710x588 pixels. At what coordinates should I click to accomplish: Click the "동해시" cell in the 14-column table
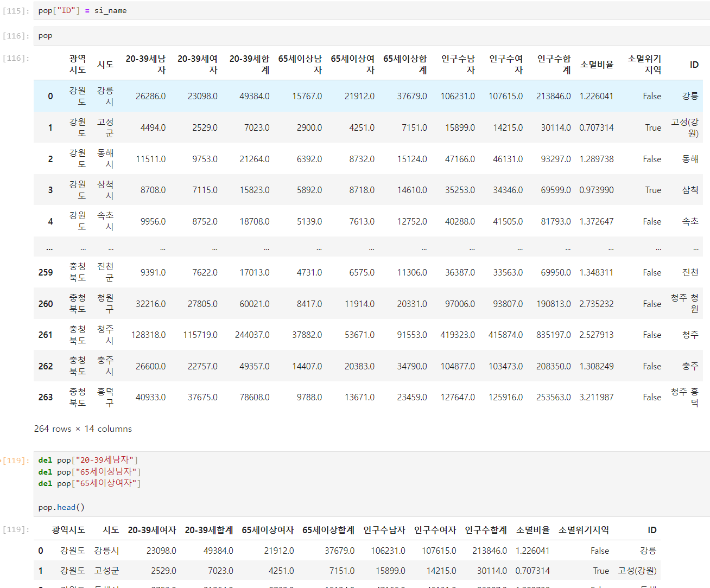[105, 158]
